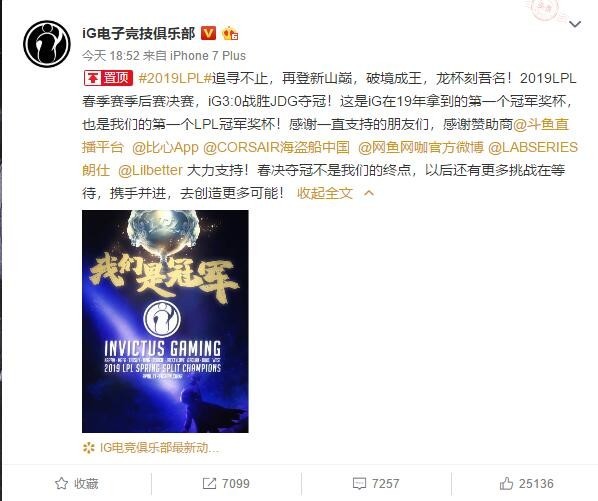
Task: Click the membership crown badge icon
Action: coord(230,34)
